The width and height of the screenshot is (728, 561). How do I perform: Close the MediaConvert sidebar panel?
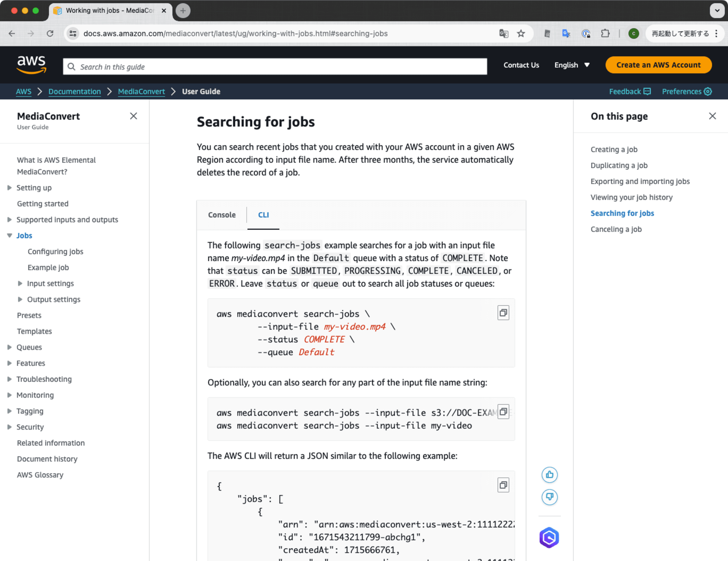point(134,116)
